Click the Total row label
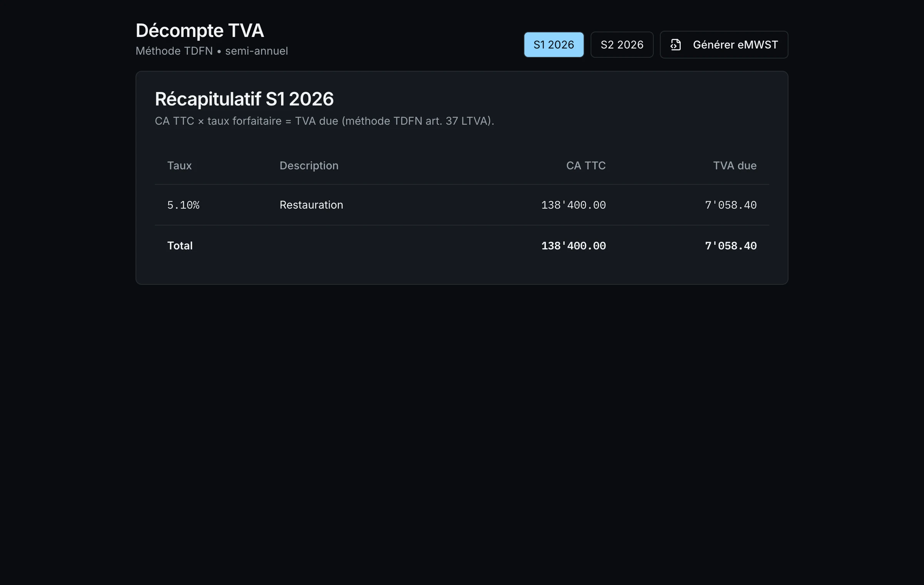Viewport: 924px width, 585px height. click(180, 246)
